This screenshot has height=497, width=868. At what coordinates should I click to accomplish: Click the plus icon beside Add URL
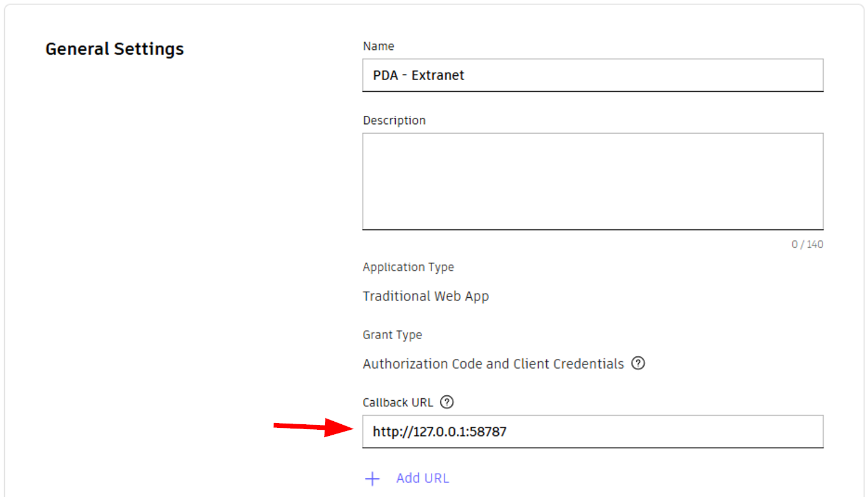tap(372, 479)
